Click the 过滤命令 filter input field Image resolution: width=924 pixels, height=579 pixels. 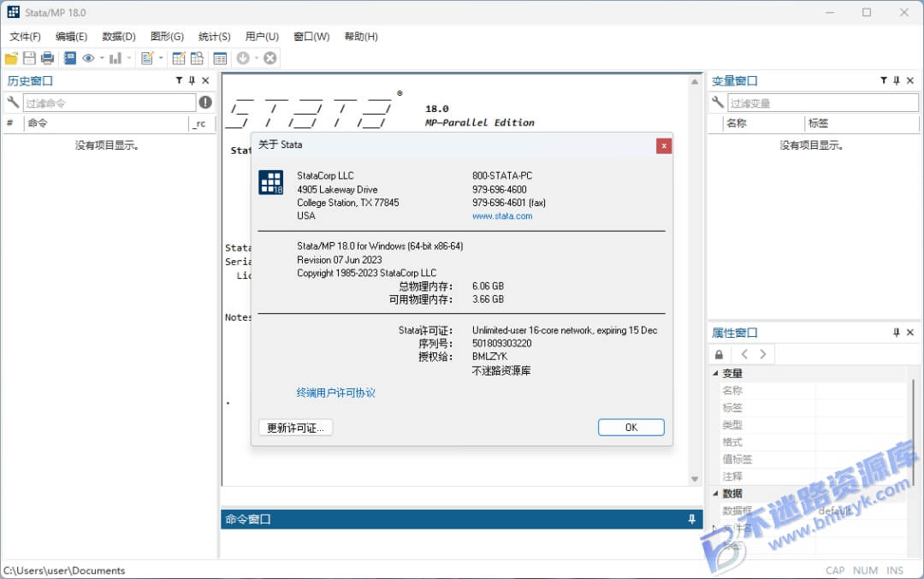point(110,103)
